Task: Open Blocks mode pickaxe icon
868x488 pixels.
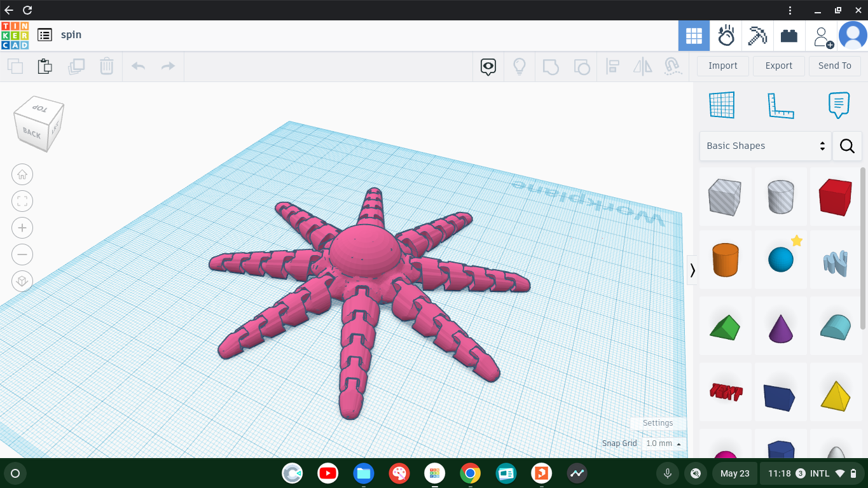Action: pyautogui.click(x=757, y=36)
